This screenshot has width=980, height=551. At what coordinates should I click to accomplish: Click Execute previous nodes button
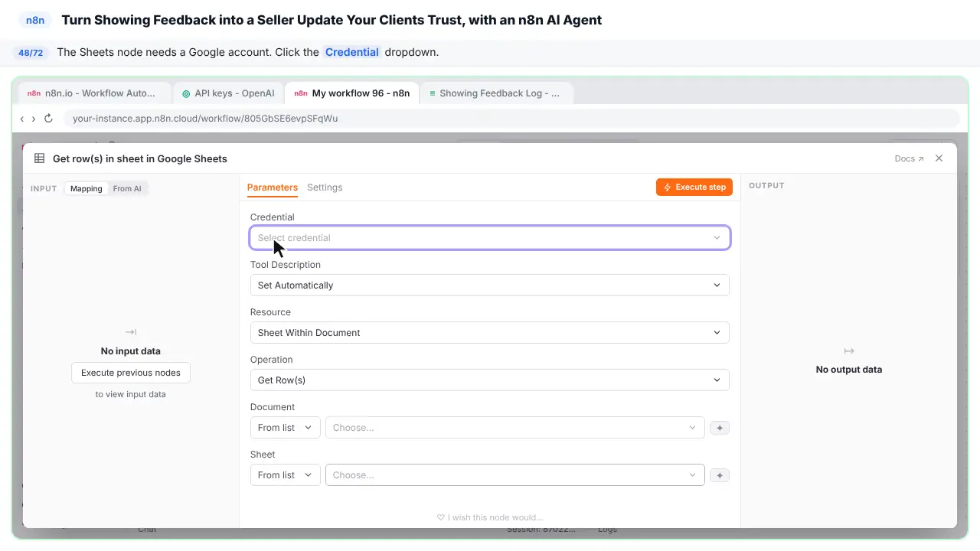point(131,373)
